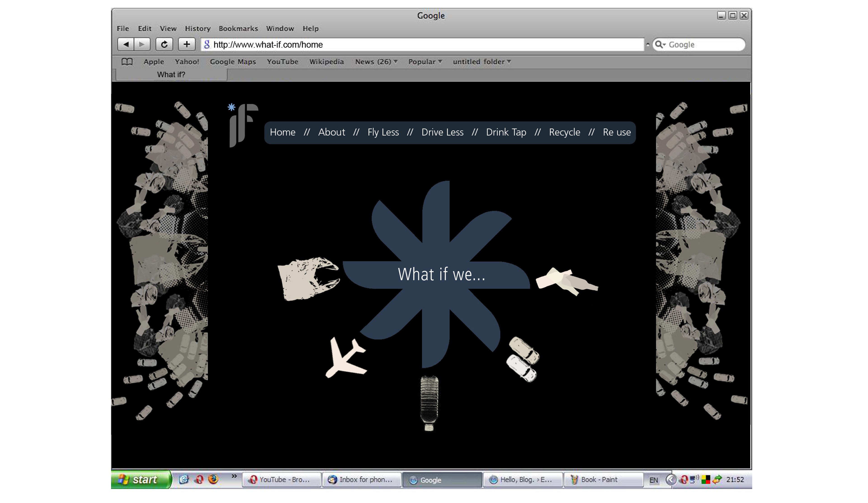Open the Drink Tap page
Image resolution: width=868 pixels, height=503 pixels.
tap(506, 133)
